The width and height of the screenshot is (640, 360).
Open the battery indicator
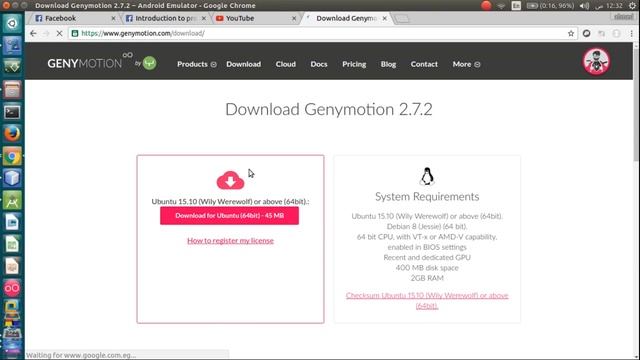point(550,6)
